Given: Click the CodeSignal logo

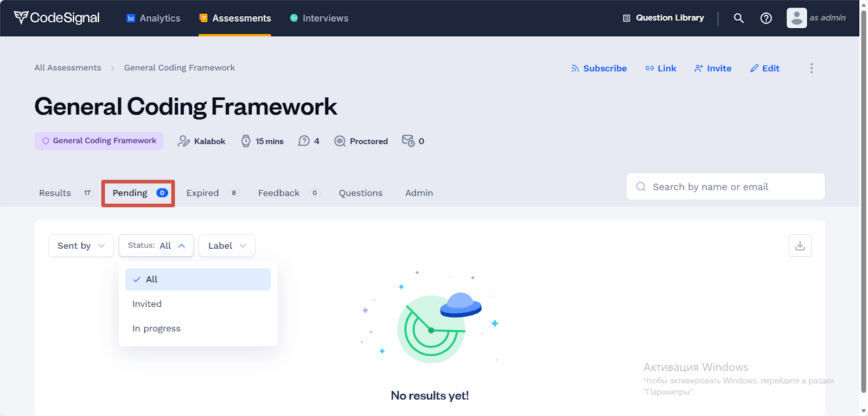Looking at the screenshot, I should (57, 18).
